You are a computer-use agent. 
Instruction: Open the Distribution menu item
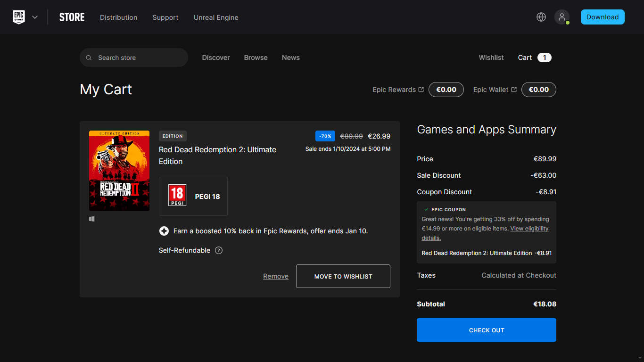pyautogui.click(x=118, y=17)
